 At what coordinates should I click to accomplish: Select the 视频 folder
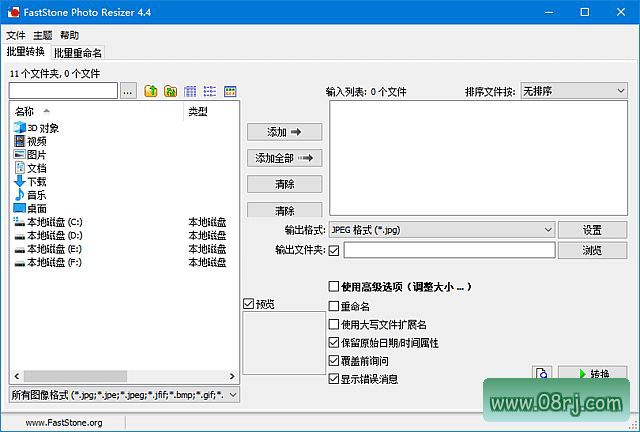(x=31, y=141)
